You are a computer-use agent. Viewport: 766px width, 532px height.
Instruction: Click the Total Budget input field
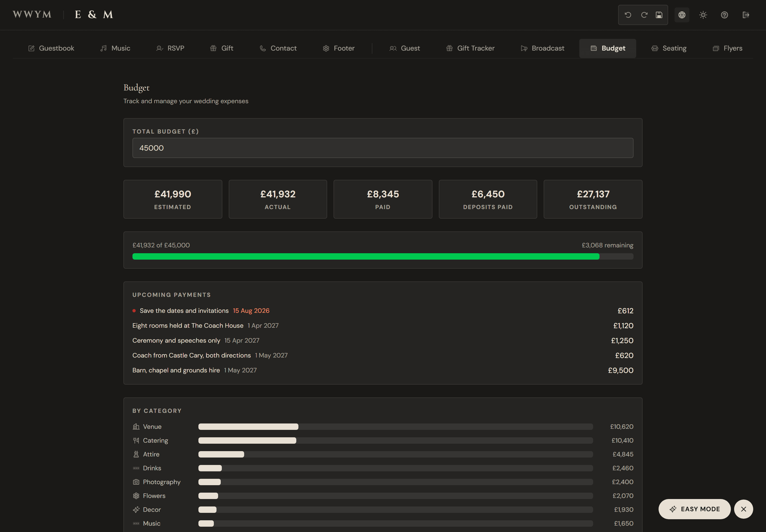coord(383,148)
